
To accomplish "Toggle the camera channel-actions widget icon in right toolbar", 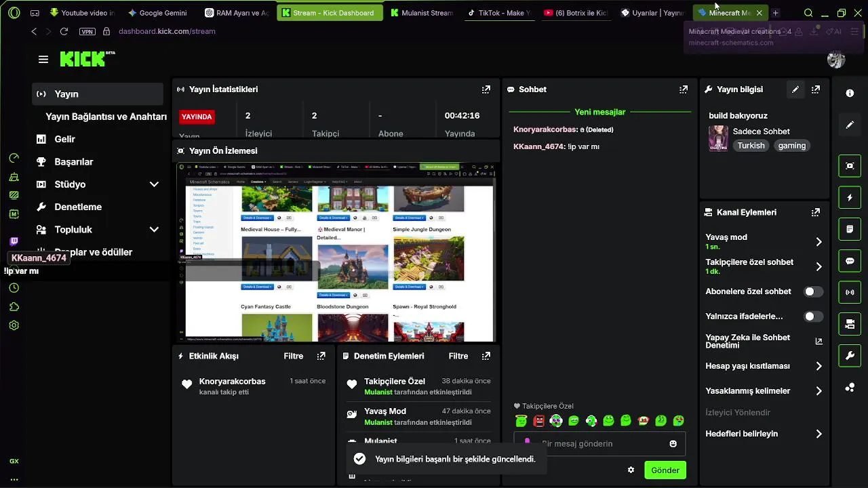I will (x=850, y=324).
